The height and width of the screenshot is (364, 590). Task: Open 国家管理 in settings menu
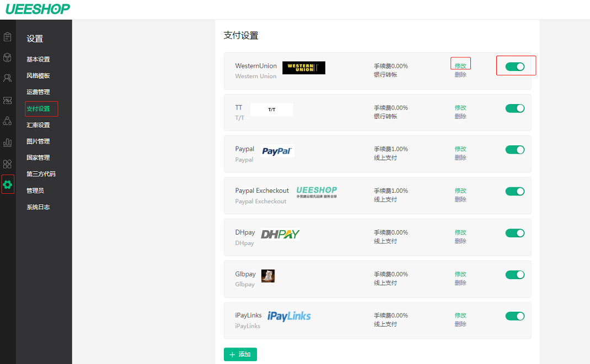pyautogui.click(x=38, y=158)
